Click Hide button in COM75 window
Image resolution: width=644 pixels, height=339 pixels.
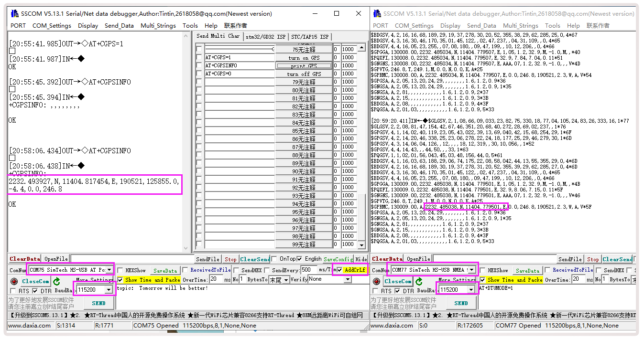361,259
